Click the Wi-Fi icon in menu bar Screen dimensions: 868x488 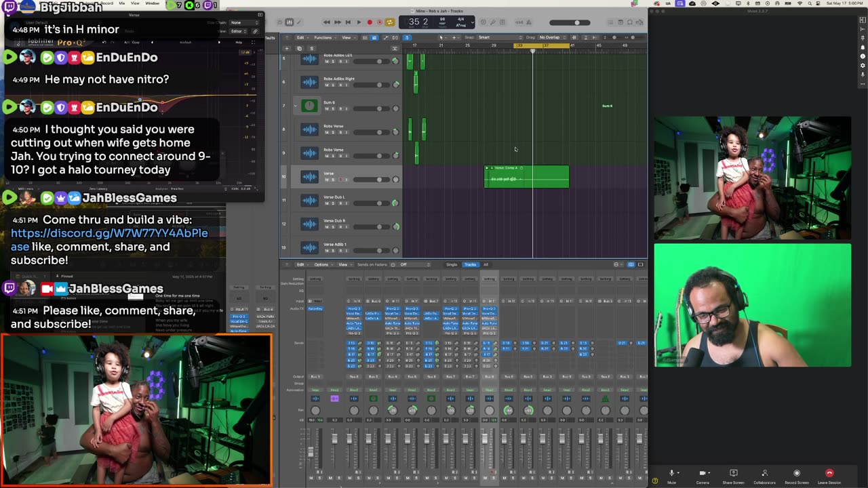(800, 3)
